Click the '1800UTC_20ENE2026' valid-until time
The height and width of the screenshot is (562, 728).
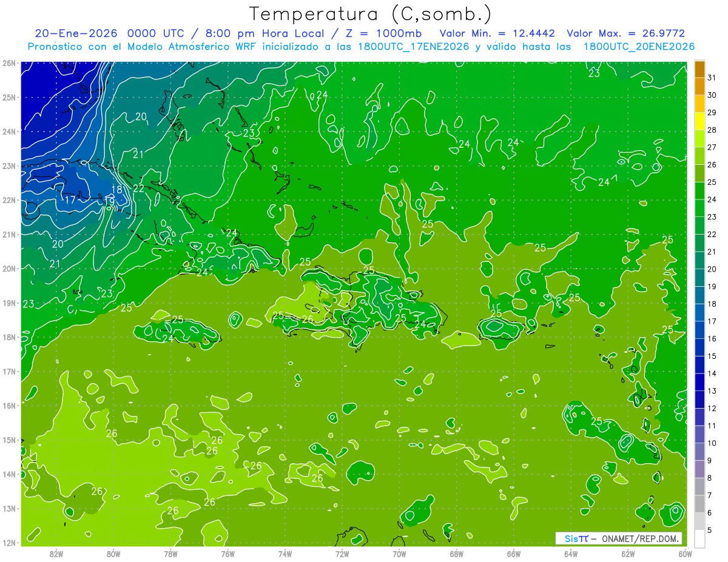pyautogui.click(x=639, y=47)
